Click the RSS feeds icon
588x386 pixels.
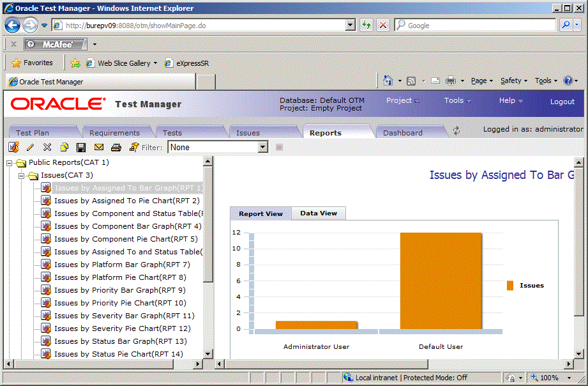coord(411,81)
